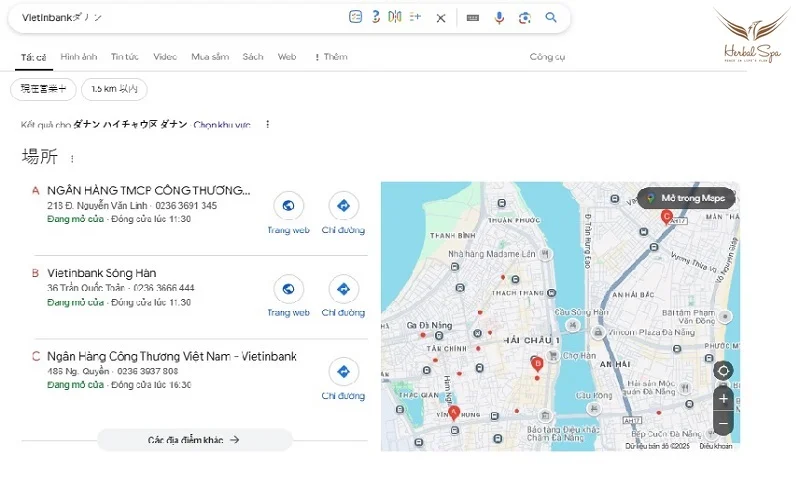Switch to the Tin tức tab
Image resolution: width=800 pixels, height=500 pixels.
point(124,57)
